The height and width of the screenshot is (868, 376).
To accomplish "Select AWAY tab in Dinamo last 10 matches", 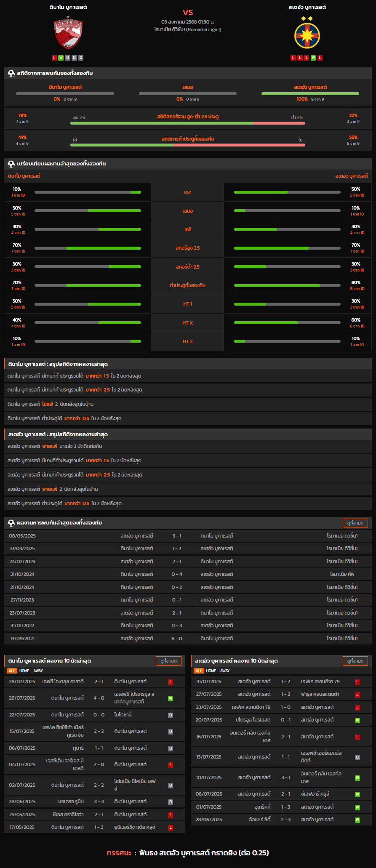I will (x=38, y=671).
